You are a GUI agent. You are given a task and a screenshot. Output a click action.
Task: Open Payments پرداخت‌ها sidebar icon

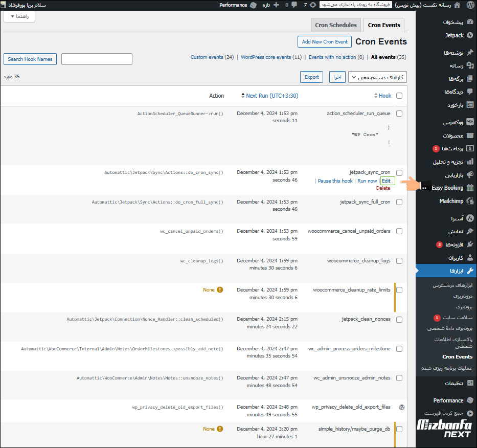click(470, 148)
